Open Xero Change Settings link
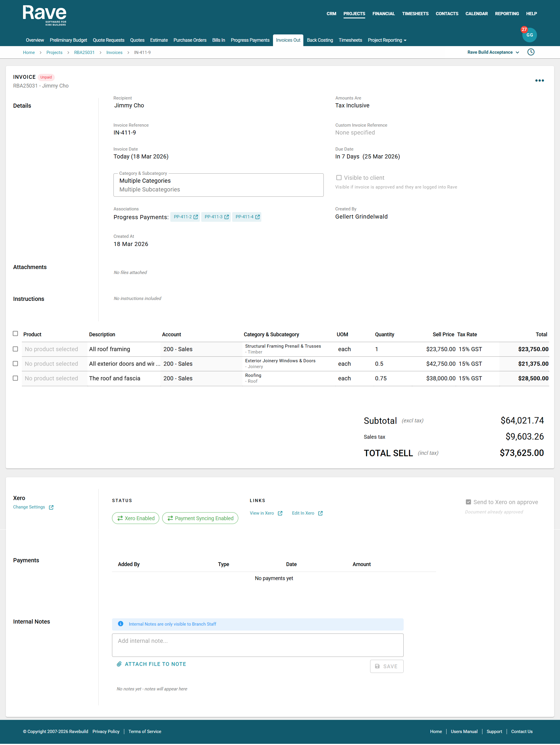 coord(33,507)
